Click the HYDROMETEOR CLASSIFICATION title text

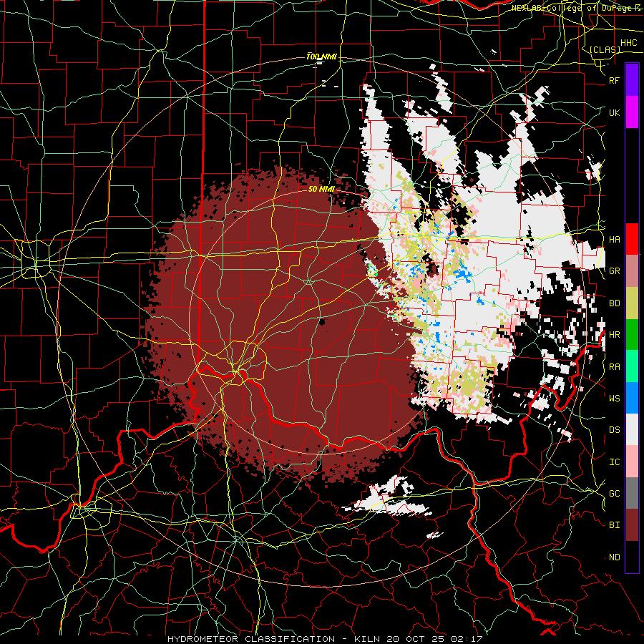[251, 639]
